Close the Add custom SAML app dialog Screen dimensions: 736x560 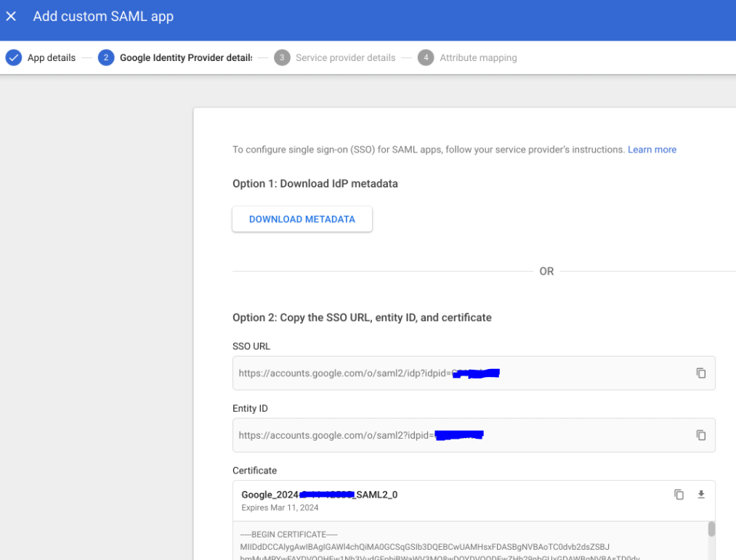click(11, 16)
